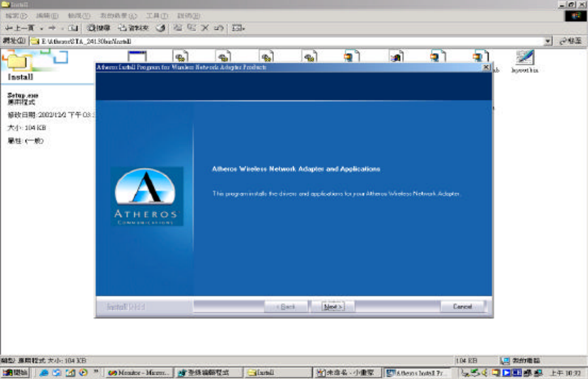Launch Outlook Express from quick launch

[x=57, y=373]
